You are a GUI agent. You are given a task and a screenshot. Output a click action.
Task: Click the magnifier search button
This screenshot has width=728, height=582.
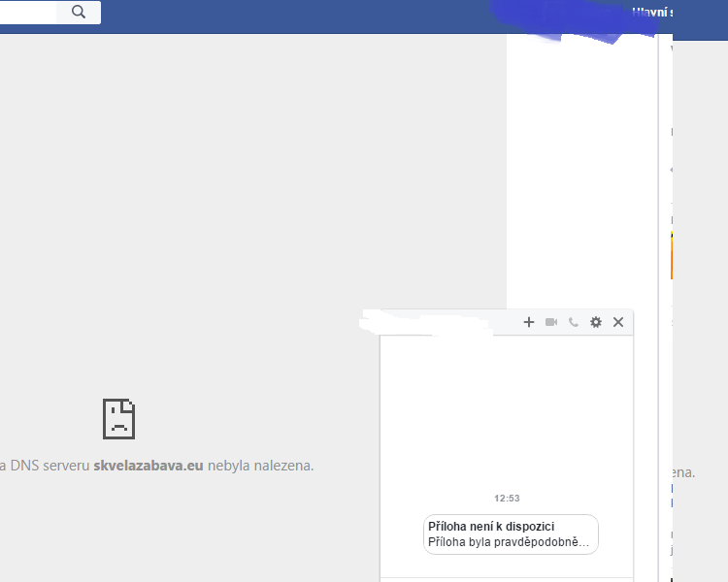click(x=79, y=12)
